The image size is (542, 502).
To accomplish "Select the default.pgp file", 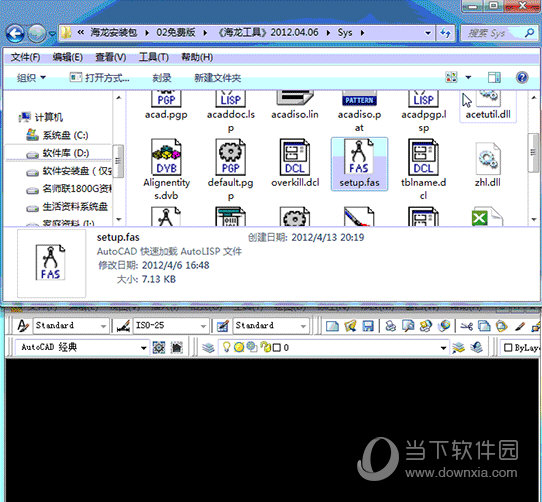I will [231, 169].
